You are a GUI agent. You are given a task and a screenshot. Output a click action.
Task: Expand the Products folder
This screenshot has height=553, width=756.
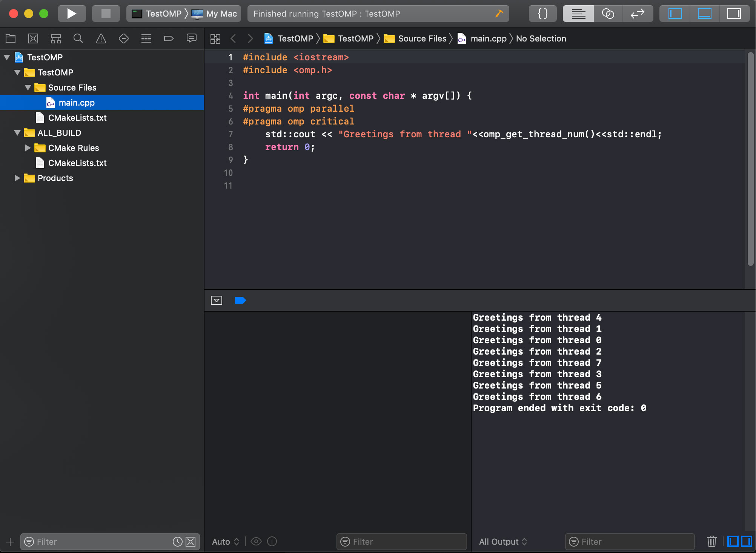(16, 178)
